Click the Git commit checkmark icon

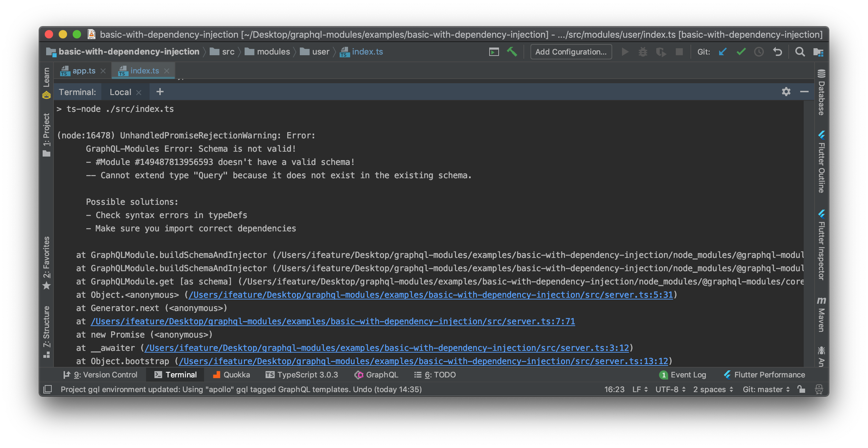741,52
